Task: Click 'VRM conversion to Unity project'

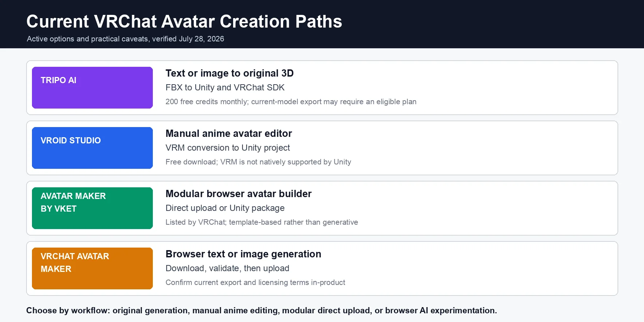Action: (228, 148)
